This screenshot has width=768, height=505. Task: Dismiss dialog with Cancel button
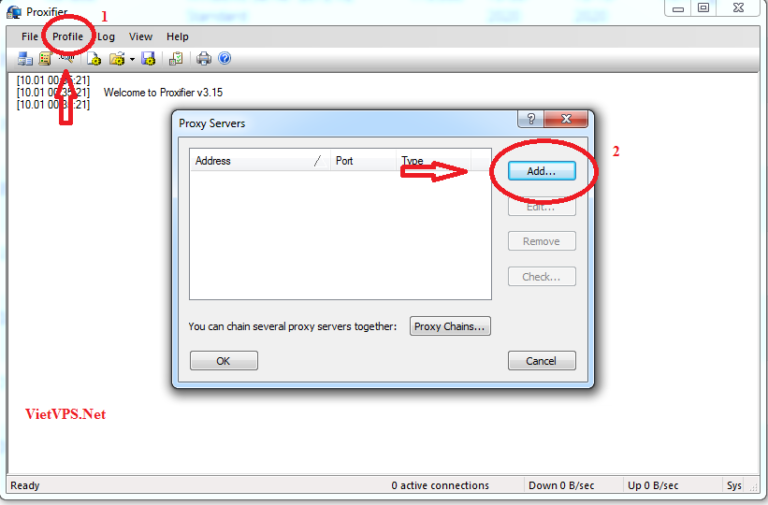point(542,361)
